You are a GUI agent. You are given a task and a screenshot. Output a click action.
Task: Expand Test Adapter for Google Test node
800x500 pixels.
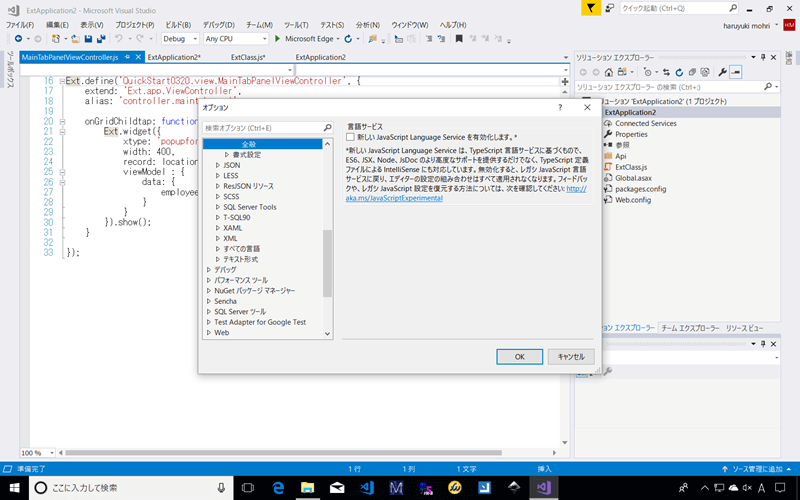coord(209,322)
